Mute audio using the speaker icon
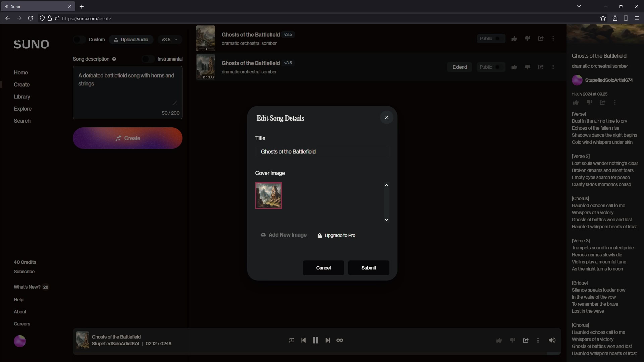 click(x=552, y=340)
